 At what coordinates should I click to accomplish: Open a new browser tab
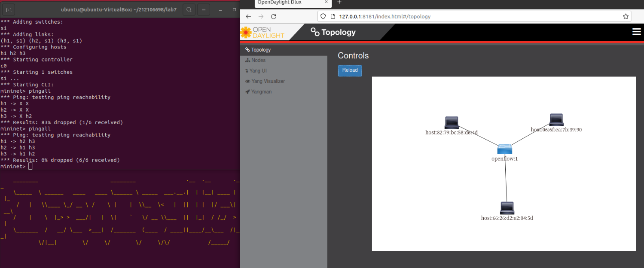(x=339, y=2)
